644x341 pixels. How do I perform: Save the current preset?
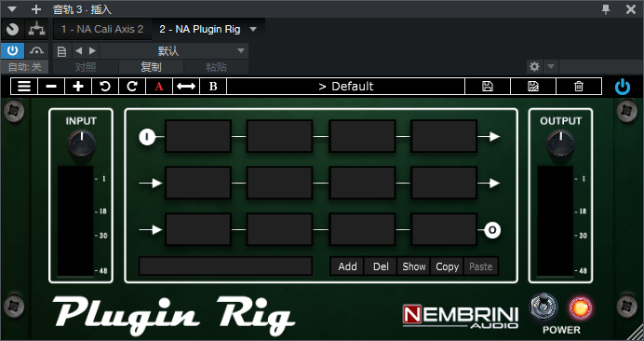click(x=488, y=87)
